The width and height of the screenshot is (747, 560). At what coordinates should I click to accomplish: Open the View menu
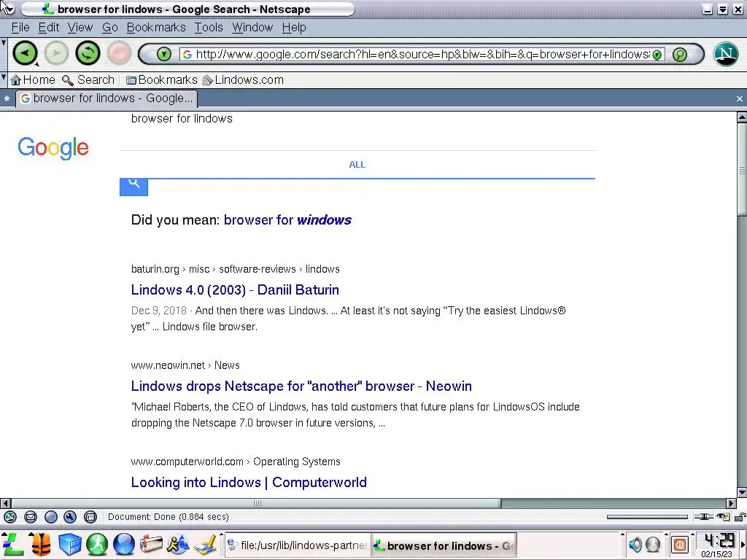(80, 28)
